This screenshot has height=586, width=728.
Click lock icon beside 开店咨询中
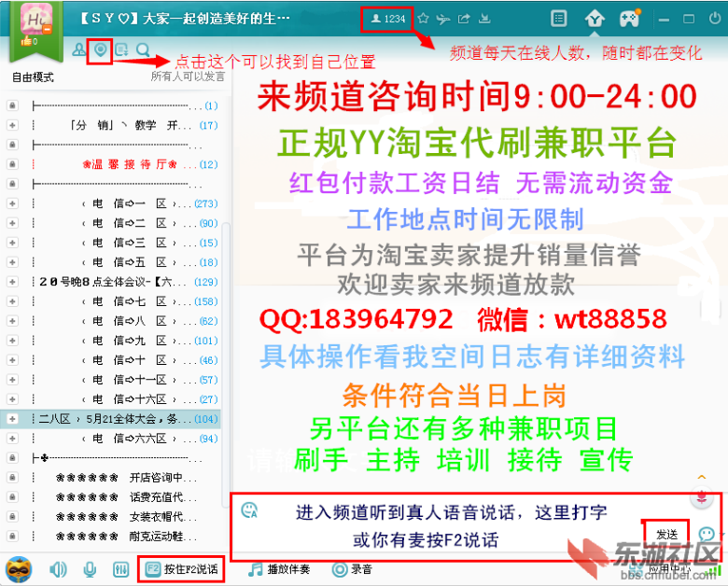click(12, 478)
